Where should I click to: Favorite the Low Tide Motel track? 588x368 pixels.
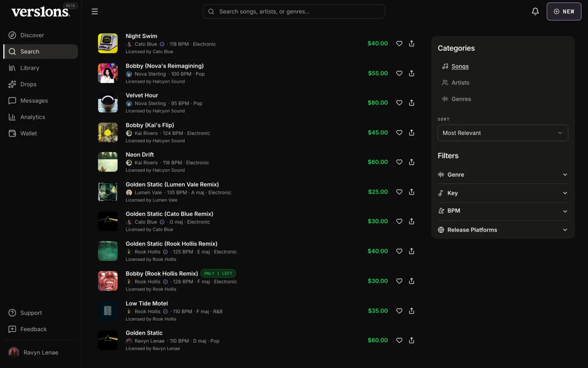[399, 310]
